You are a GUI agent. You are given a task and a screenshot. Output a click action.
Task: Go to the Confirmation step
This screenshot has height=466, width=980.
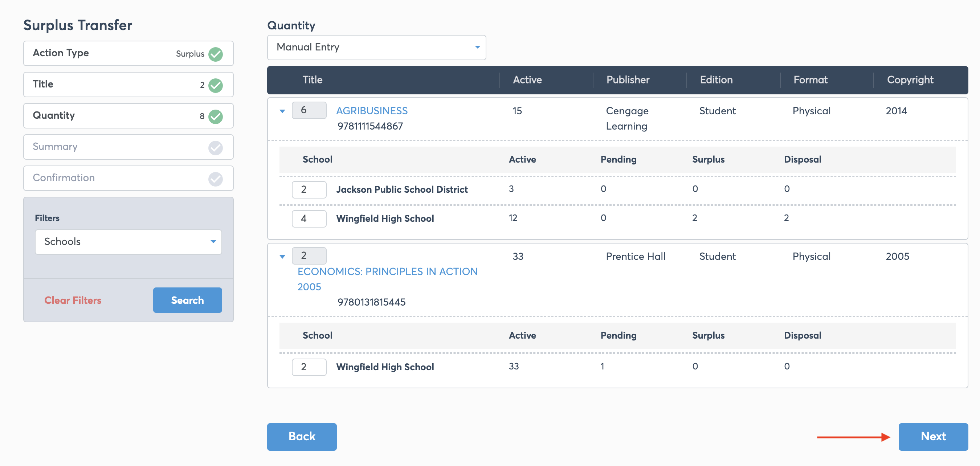pos(114,178)
